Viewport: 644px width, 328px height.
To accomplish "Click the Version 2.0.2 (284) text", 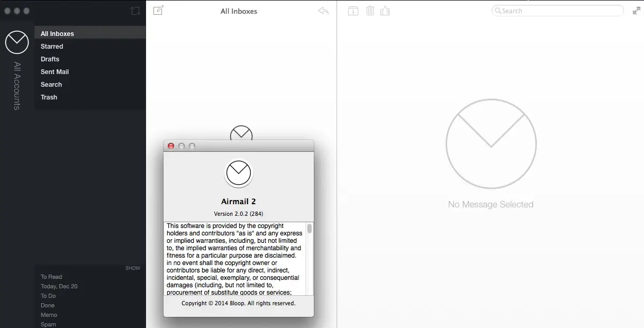I will tap(239, 214).
